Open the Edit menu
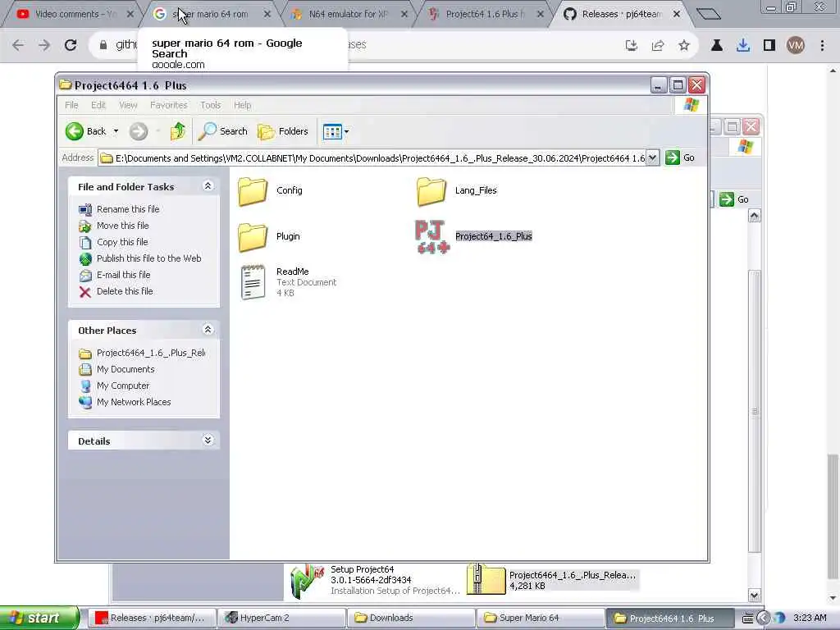 (98, 105)
